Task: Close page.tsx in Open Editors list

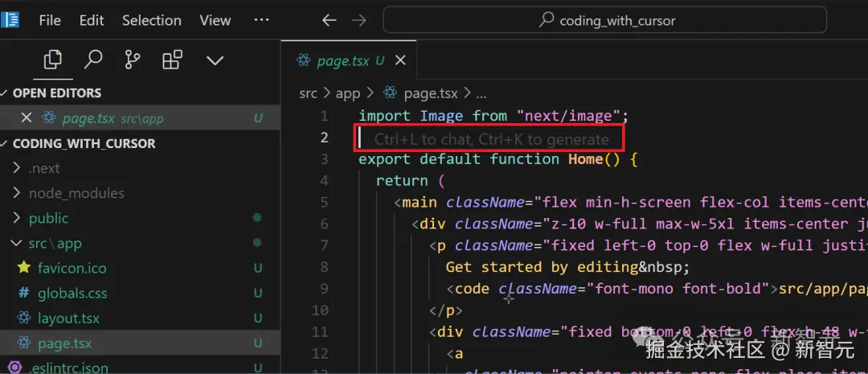Action: click(26, 118)
